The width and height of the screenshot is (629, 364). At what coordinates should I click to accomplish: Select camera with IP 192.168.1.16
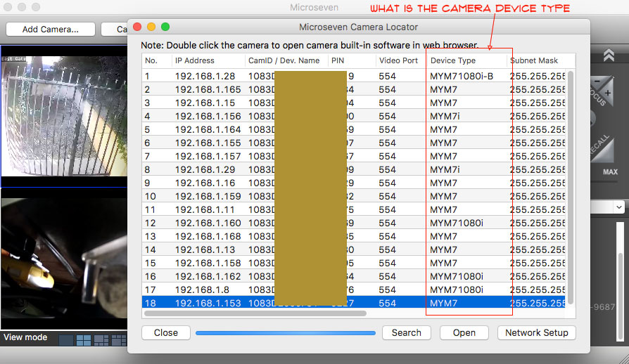click(353, 183)
